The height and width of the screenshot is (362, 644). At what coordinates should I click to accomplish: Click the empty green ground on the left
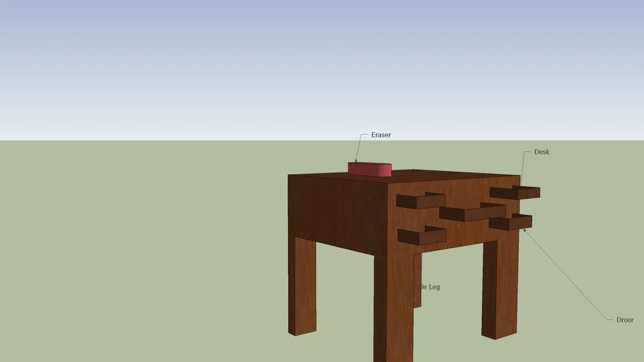pyautogui.click(x=142, y=247)
